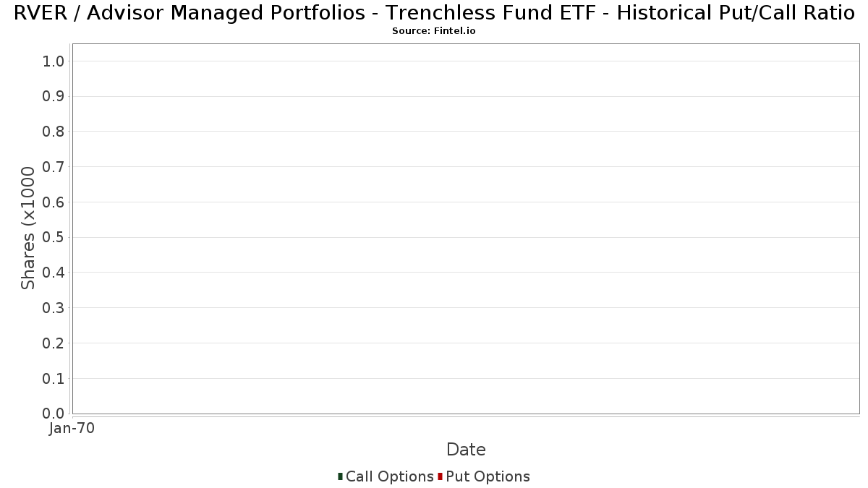Click the 0.9 y-axis tick label

[x=54, y=97]
